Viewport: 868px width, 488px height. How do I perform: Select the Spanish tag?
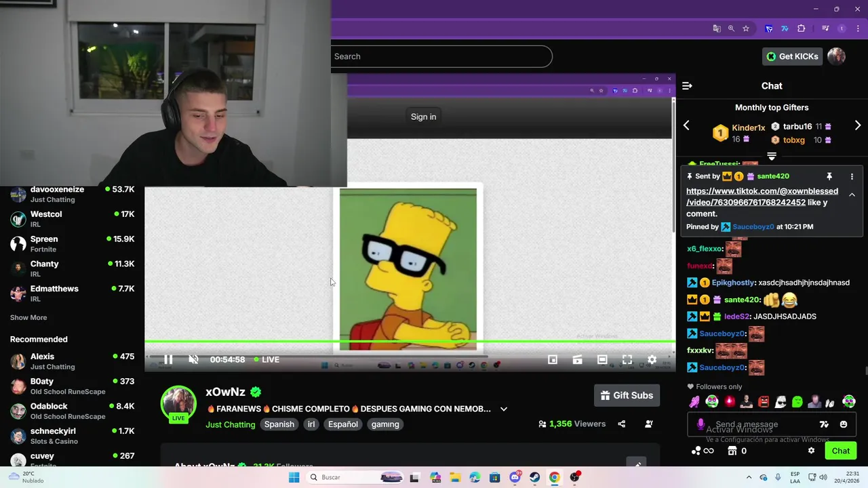279,424
